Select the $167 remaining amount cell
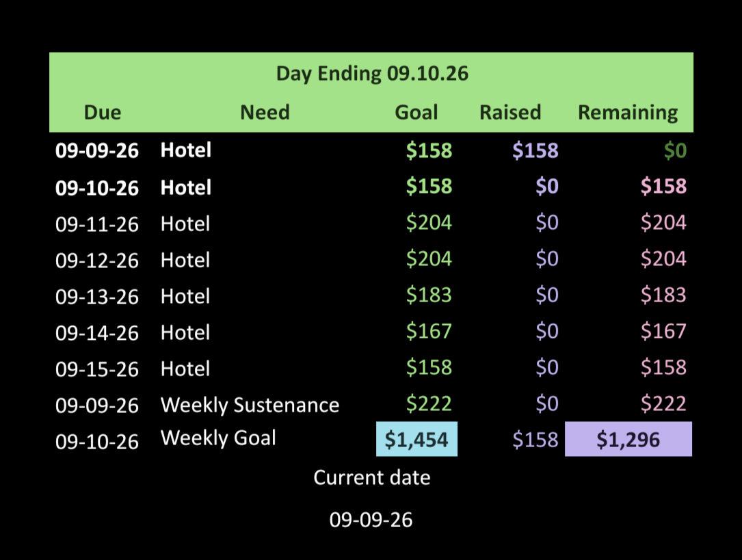The image size is (742, 560). click(663, 331)
